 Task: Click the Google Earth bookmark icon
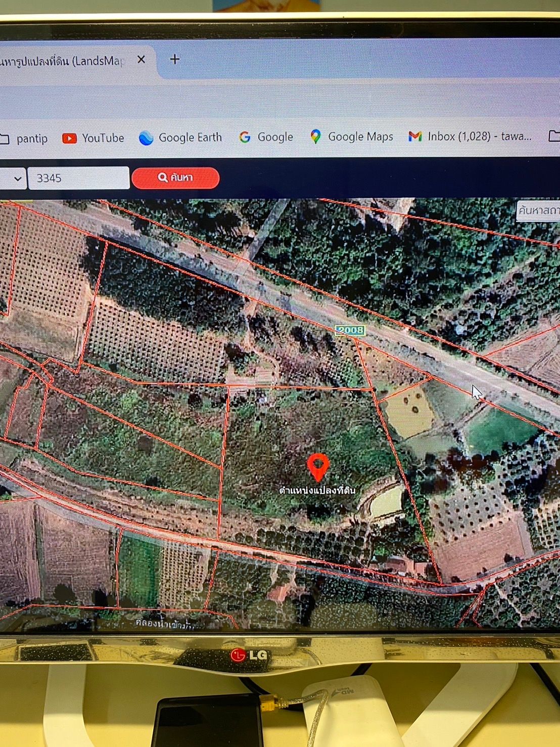[146, 138]
